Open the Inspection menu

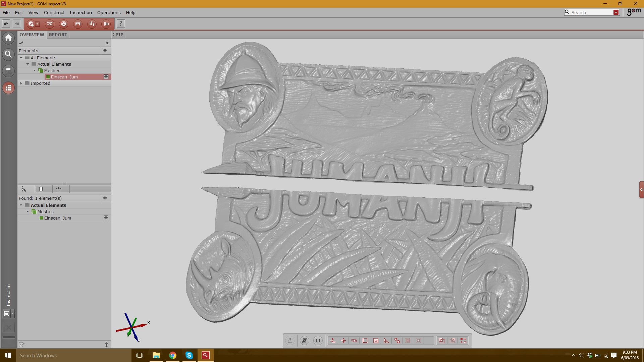pos(81,12)
